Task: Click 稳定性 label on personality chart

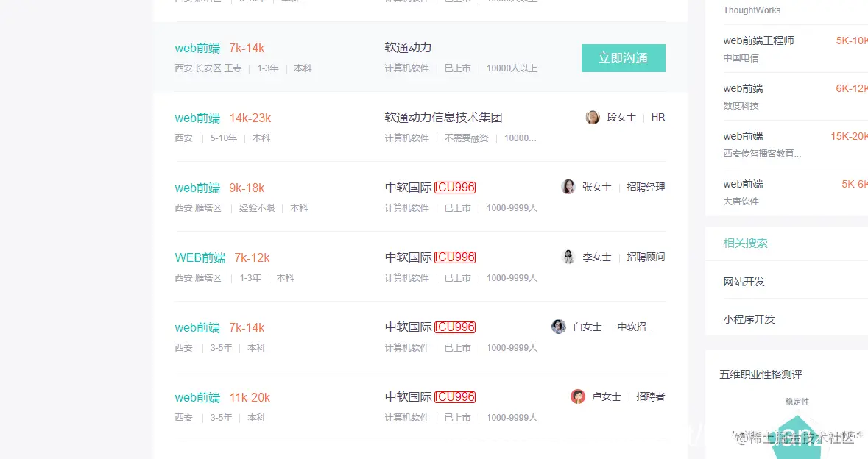Action: point(797,402)
